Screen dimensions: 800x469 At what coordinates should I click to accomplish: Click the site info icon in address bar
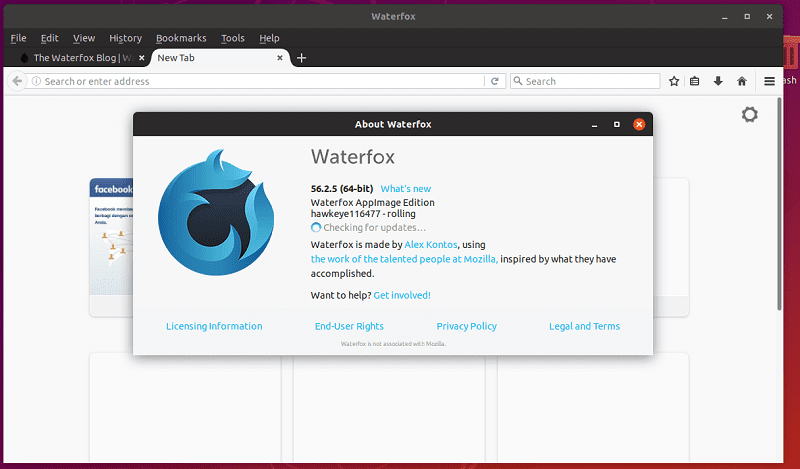coord(36,81)
